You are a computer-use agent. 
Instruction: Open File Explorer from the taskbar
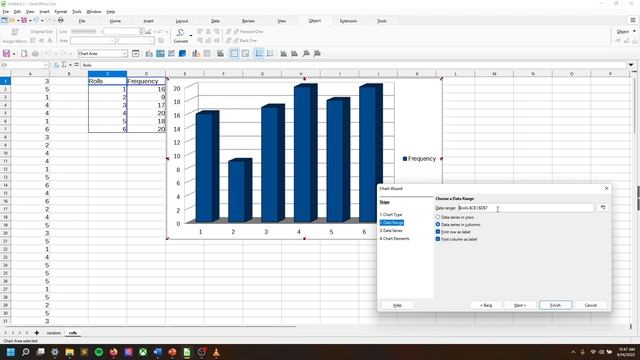point(69,352)
